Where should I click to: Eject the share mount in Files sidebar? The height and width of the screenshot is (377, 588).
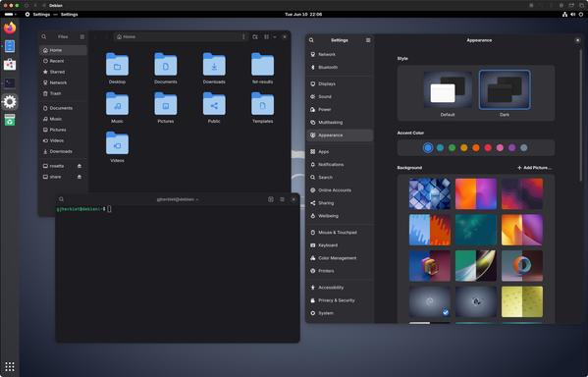[x=80, y=177]
